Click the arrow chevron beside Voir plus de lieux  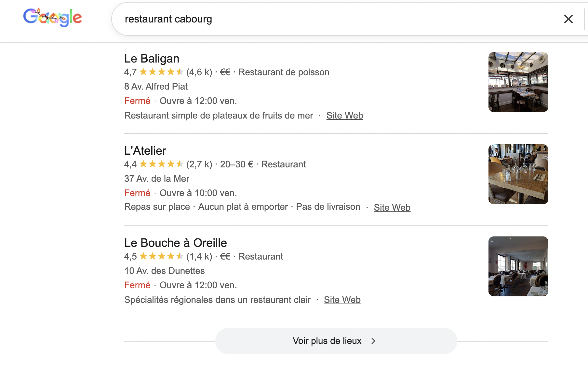tap(373, 341)
